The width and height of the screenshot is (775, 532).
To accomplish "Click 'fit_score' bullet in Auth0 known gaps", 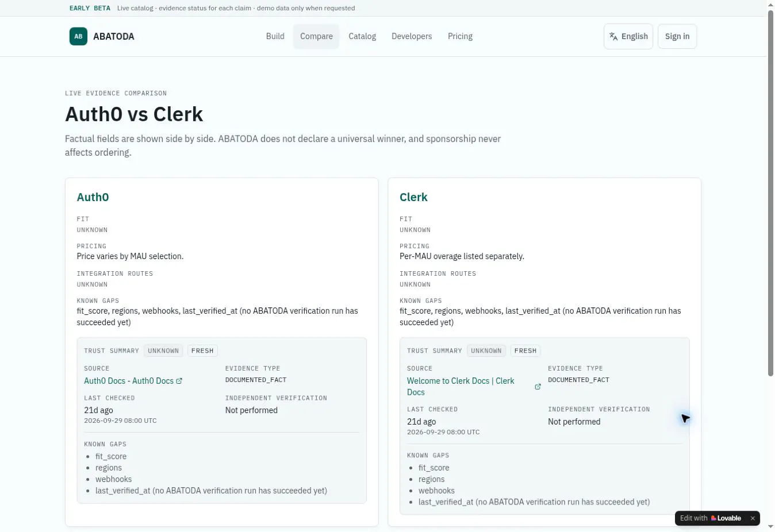I will tap(111, 456).
